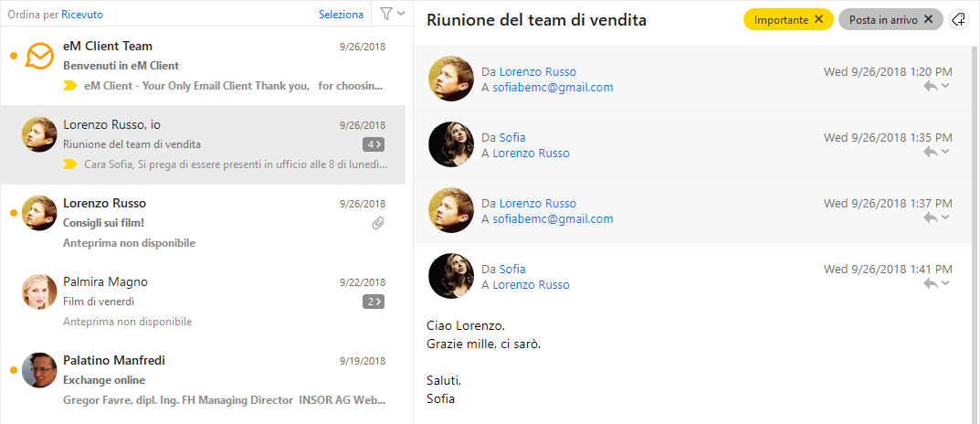Click the Ricevuto sort link
Image resolution: width=980 pixels, height=424 pixels.
82,15
